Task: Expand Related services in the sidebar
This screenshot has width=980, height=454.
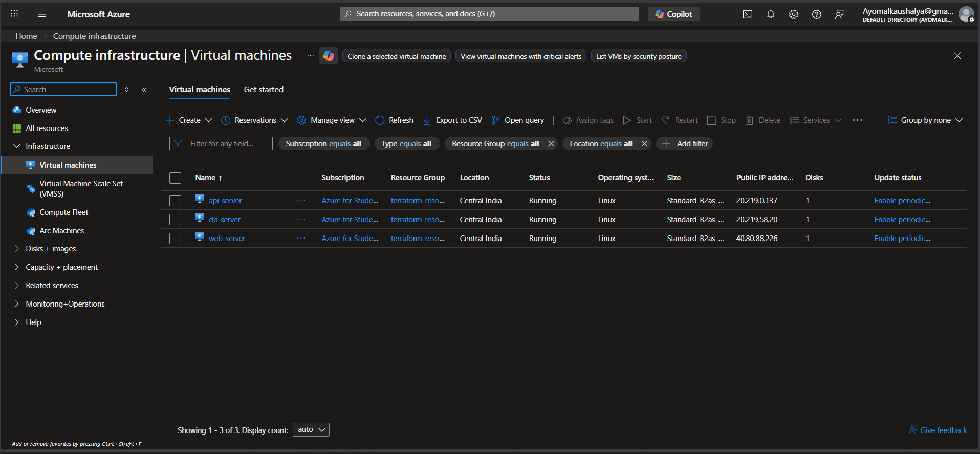Action: click(16, 286)
